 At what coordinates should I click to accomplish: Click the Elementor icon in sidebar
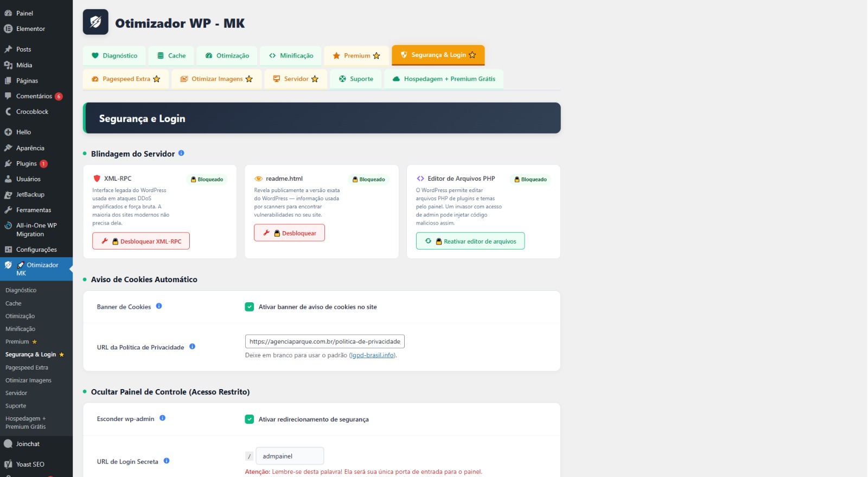click(8, 29)
